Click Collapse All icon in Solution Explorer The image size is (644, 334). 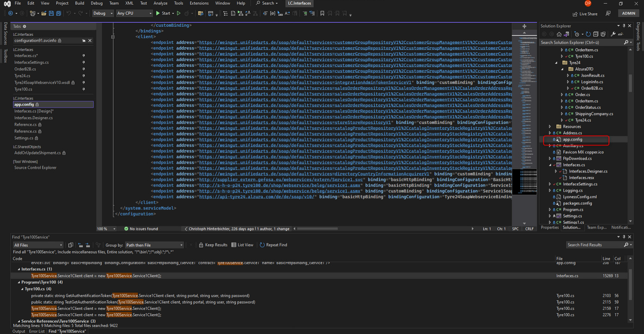click(x=595, y=34)
